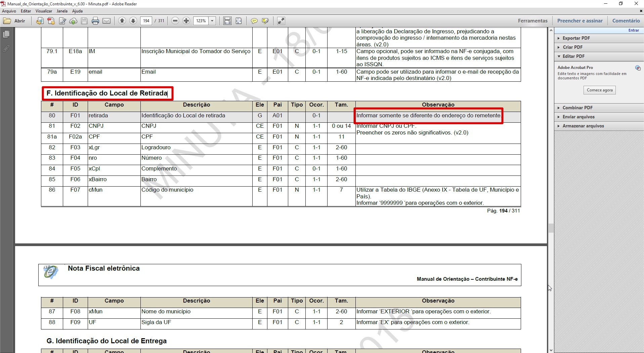
Task: Zoom in using the plus button
Action: click(x=186, y=21)
